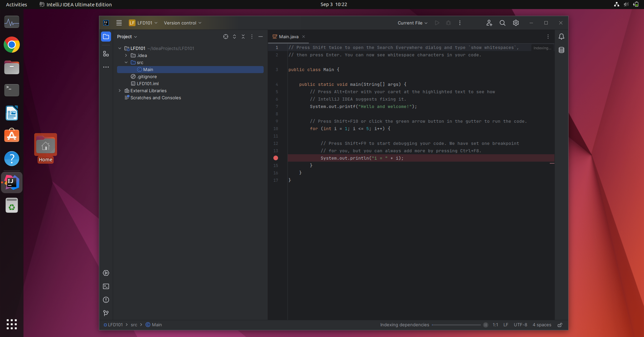Open the Database tool window icon
The width and height of the screenshot is (644, 337).
click(x=562, y=50)
